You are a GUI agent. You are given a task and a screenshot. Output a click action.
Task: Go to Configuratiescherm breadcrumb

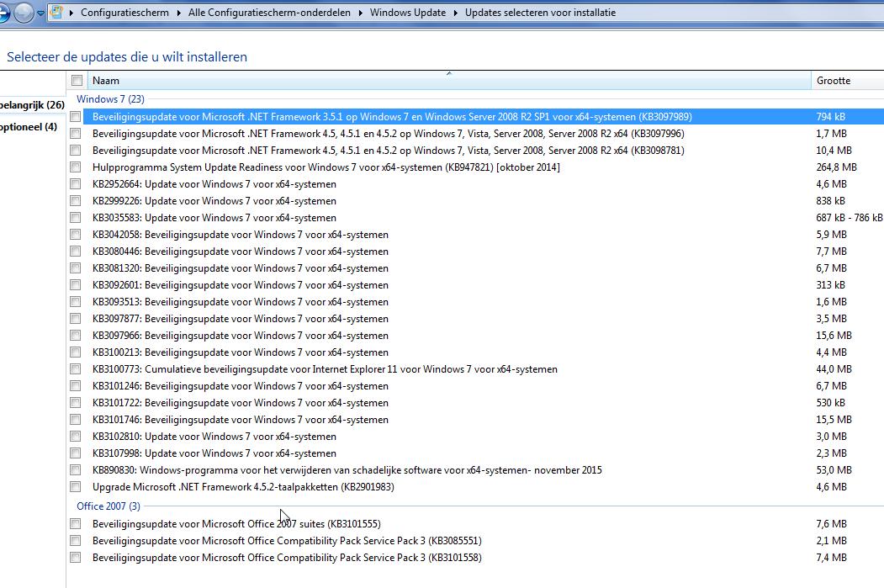[x=124, y=13]
